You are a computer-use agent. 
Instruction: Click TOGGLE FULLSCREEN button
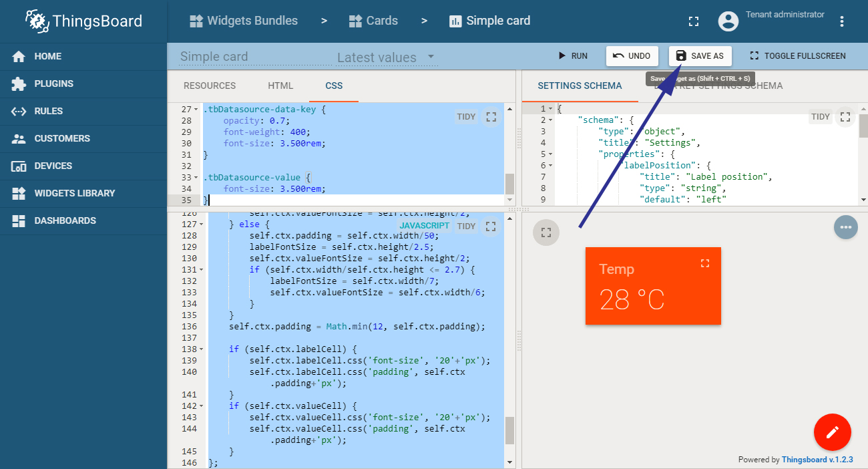[798, 56]
